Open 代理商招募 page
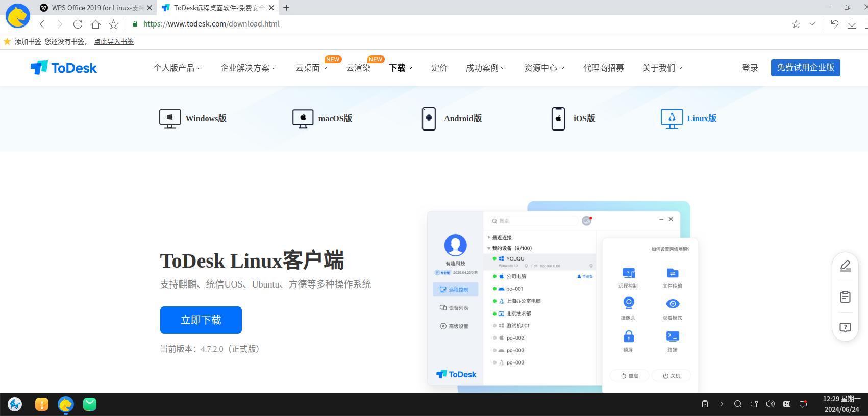 pyautogui.click(x=604, y=68)
